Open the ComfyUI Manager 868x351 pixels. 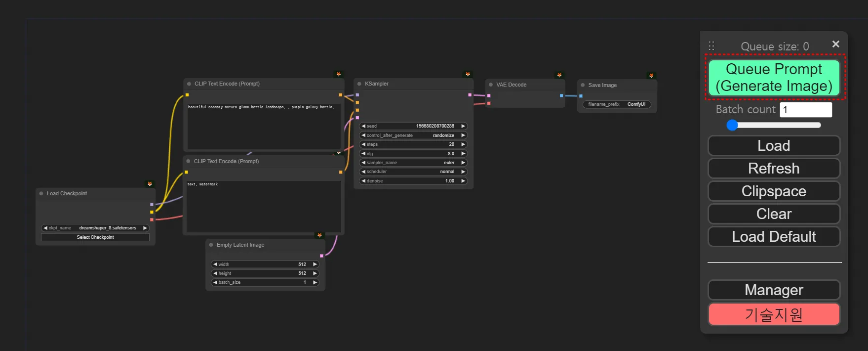[x=774, y=290]
